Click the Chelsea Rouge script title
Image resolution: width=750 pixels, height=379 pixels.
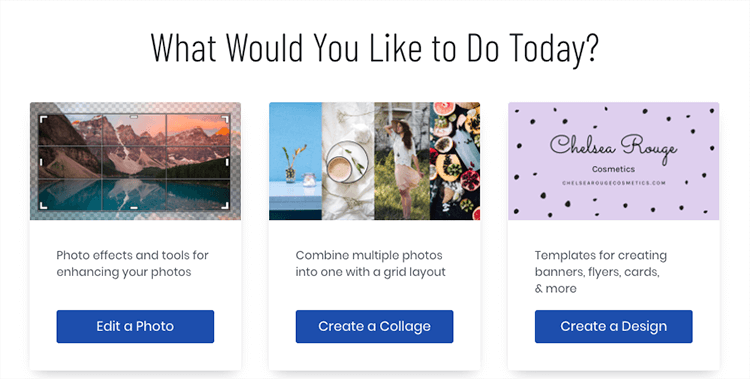(613, 146)
